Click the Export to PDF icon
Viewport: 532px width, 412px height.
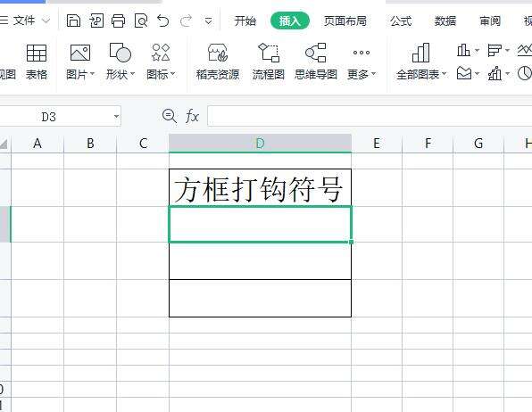point(96,21)
